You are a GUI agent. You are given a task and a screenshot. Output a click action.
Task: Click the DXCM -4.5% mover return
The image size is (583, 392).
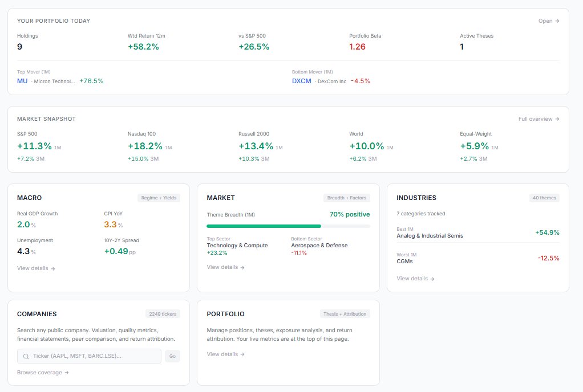click(x=361, y=81)
